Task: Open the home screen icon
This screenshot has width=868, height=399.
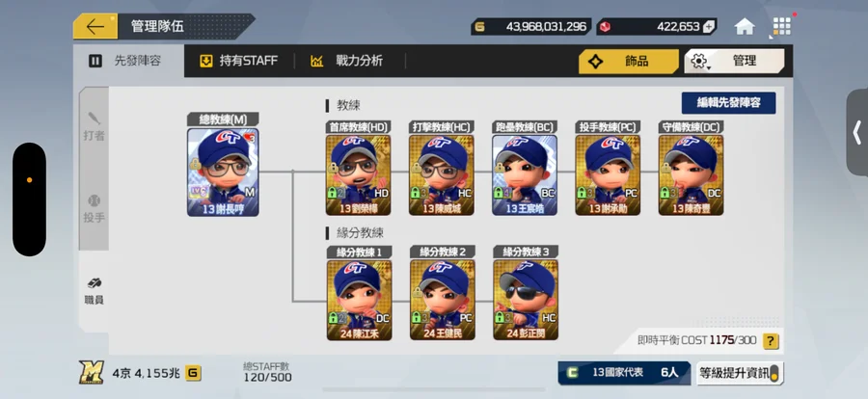Action: 745,27
